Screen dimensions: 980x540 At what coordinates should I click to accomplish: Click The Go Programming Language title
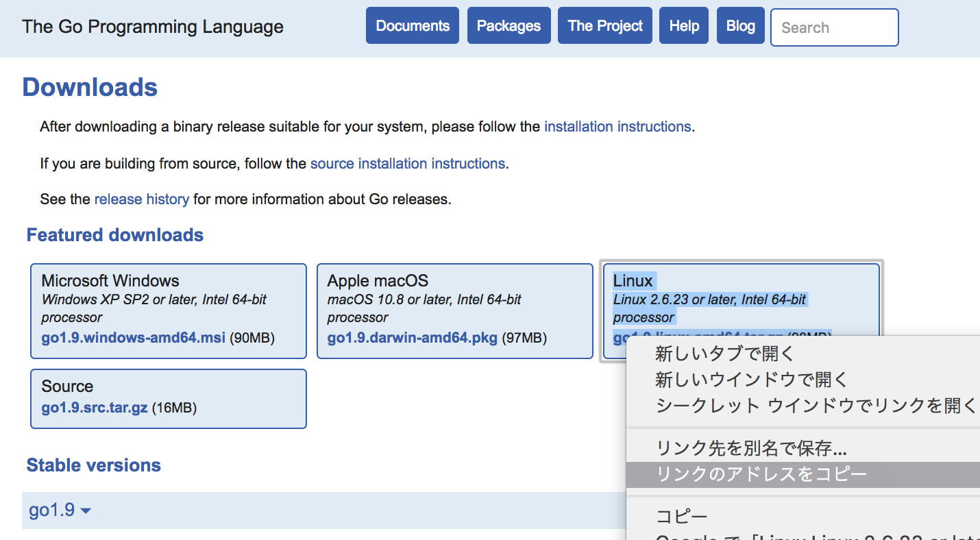(153, 27)
